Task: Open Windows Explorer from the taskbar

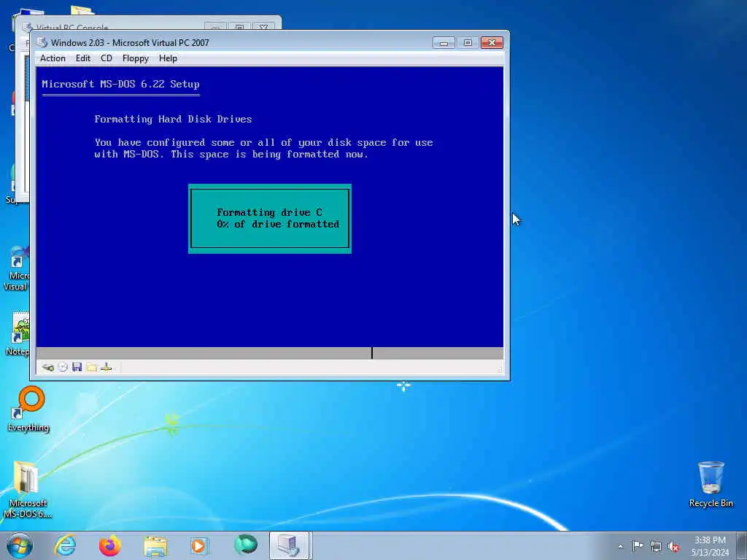Action: [x=156, y=545]
